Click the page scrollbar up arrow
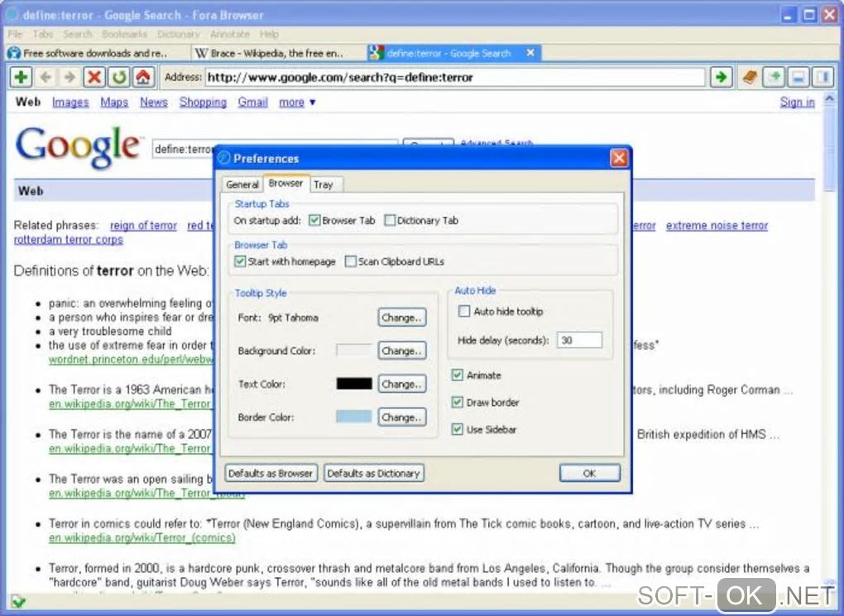Image resolution: width=844 pixels, height=616 pixels. tap(829, 99)
